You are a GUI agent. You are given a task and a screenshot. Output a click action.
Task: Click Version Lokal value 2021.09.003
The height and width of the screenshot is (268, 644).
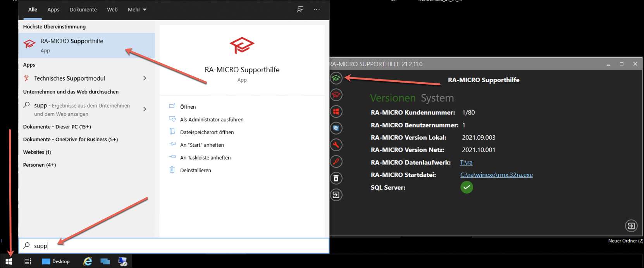click(x=479, y=137)
